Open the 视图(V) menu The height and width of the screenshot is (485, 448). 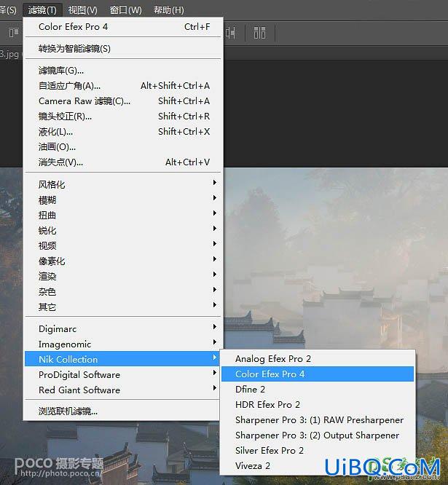click(x=82, y=10)
